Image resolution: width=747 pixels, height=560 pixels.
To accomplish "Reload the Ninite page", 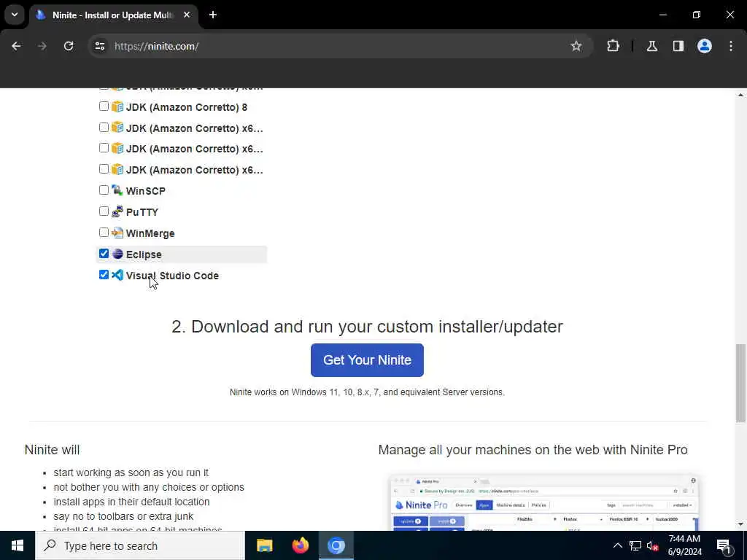I will (x=69, y=46).
